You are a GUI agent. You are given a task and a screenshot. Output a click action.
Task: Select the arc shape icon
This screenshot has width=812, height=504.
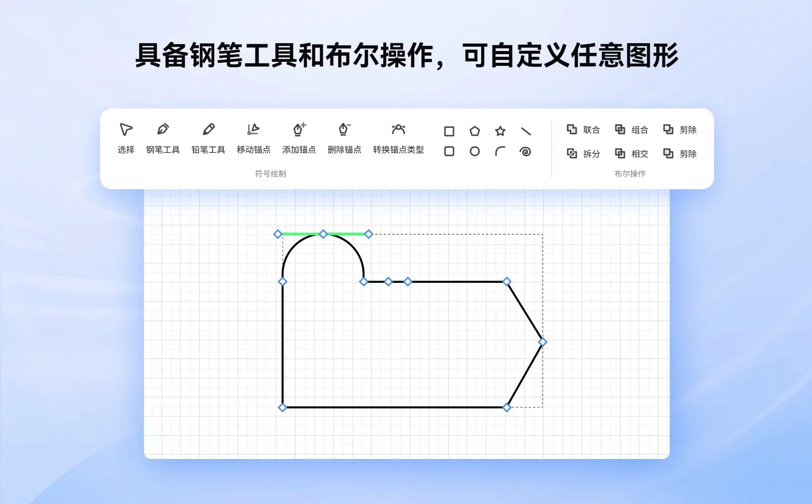pos(500,151)
